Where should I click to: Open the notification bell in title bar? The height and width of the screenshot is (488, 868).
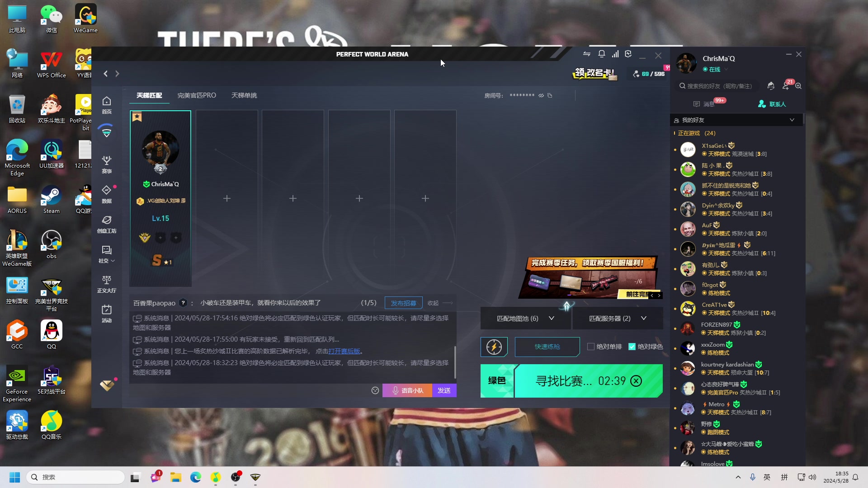click(x=601, y=54)
